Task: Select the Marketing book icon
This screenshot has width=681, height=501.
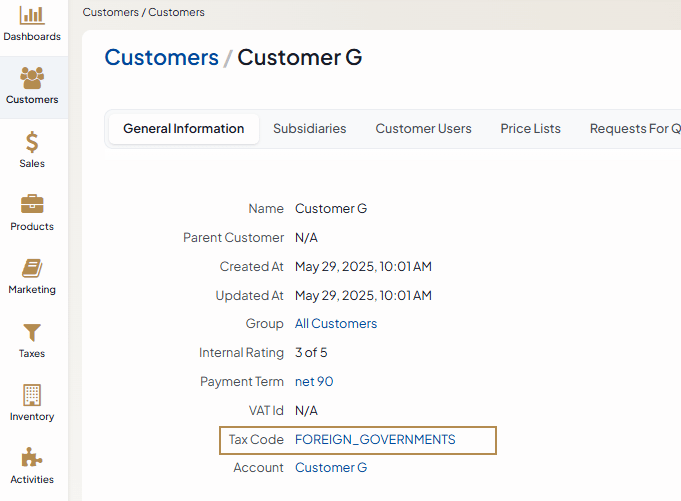Action: tap(32, 268)
